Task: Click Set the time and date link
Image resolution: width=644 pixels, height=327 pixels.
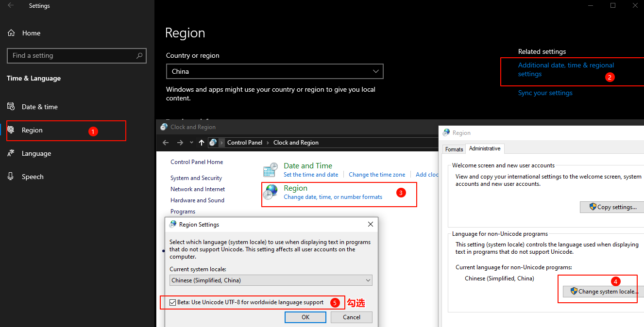Action: (311, 175)
